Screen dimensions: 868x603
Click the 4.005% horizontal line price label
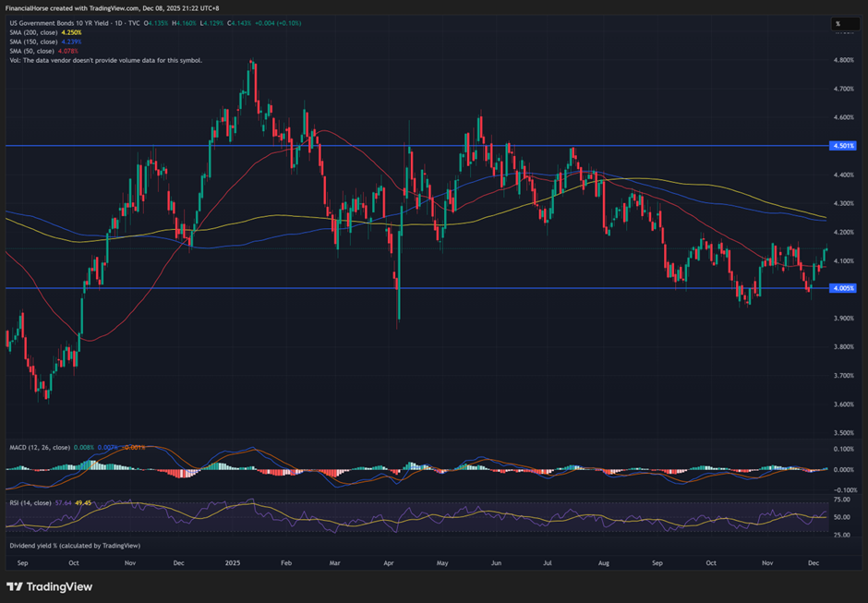843,288
